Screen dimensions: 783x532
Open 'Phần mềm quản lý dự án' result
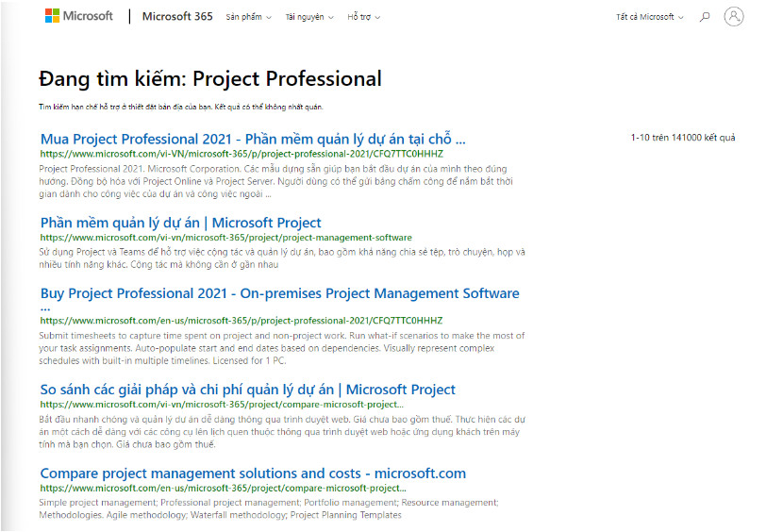181,223
